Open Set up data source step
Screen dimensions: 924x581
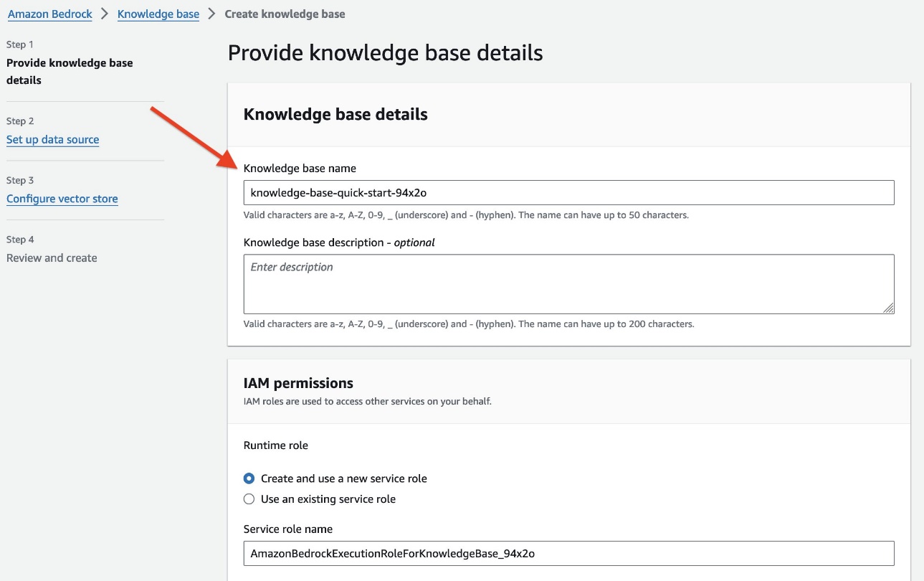click(53, 140)
